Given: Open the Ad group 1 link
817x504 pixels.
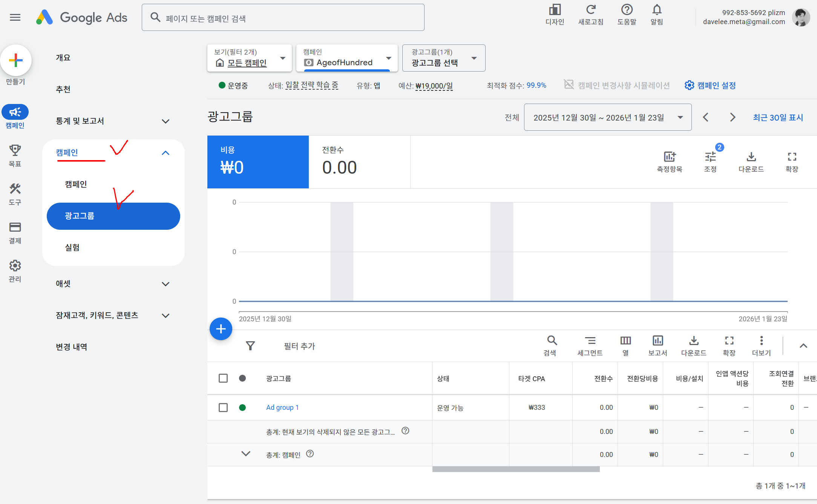Looking at the screenshot, I should click(282, 408).
